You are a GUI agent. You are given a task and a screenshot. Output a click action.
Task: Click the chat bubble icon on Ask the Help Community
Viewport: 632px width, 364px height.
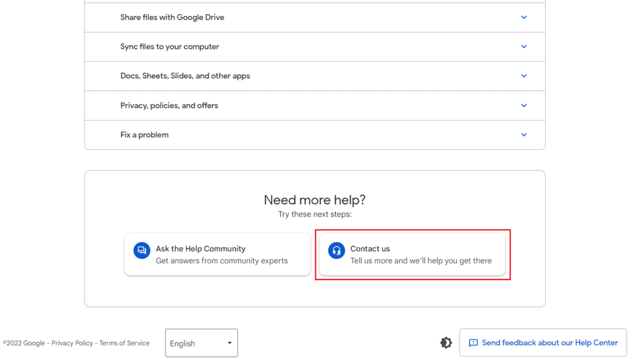pyautogui.click(x=141, y=250)
